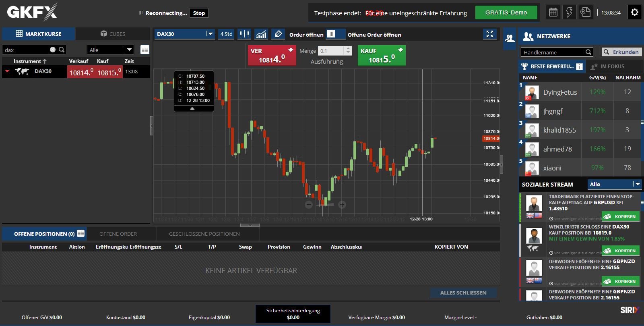Open DyingFetus trader avatar
Viewport: 644px width, 326px height.
(x=532, y=92)
